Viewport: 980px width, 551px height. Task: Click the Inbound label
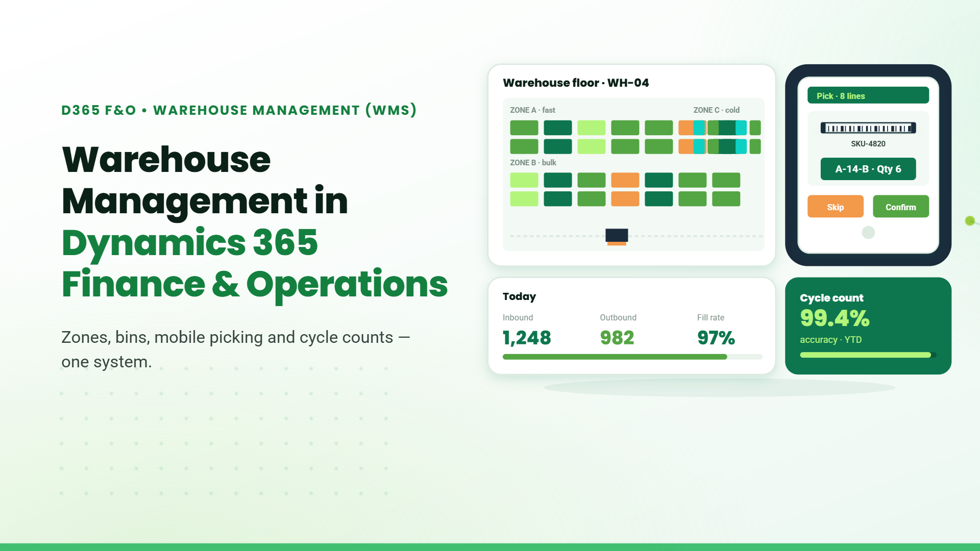click(x=518, y=317)
